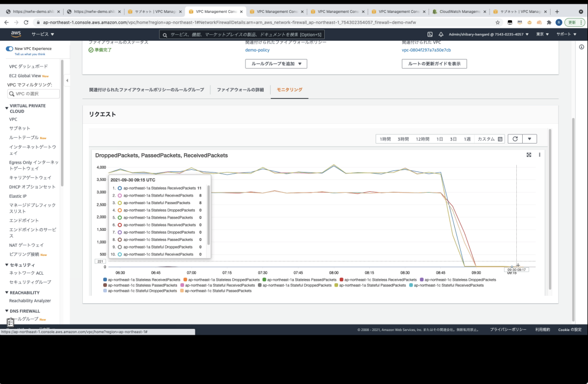Open the ルールグループを追加 dropdown
Image resolution: width=588 pixels, height=384 pixels.
276,64
